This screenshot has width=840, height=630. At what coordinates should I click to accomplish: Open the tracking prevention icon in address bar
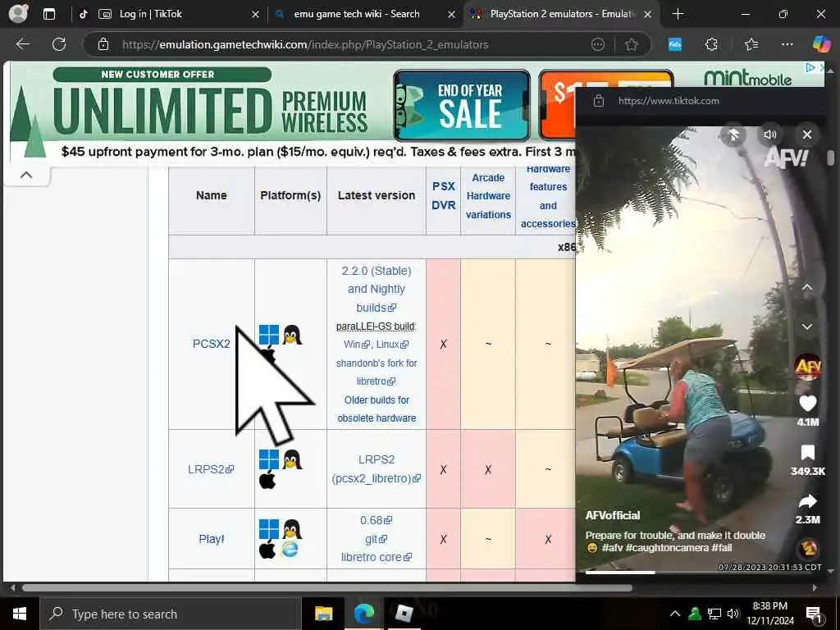(598, 44)
